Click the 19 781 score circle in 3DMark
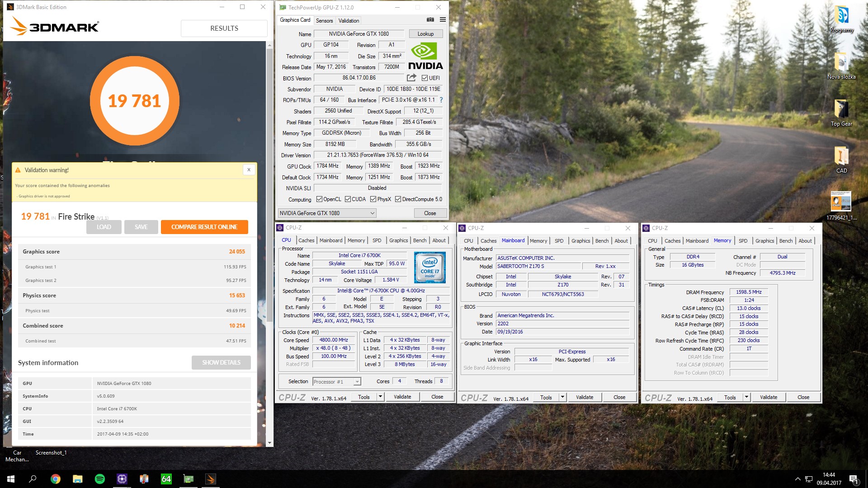The width and height of the screenshot is (868, 488). click(x=135, y=101)
